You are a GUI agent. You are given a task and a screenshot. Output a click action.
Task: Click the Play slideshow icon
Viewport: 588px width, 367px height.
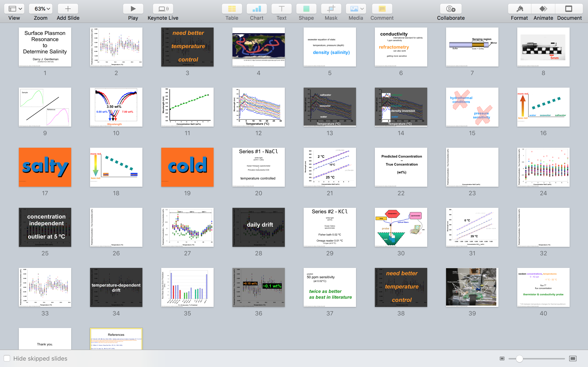(133, 9)
